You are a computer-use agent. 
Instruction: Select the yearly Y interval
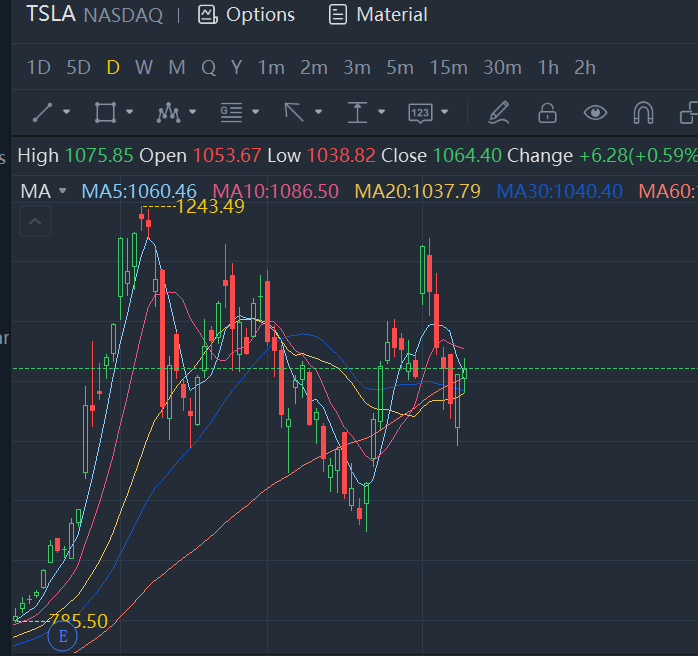coord(236,68)
